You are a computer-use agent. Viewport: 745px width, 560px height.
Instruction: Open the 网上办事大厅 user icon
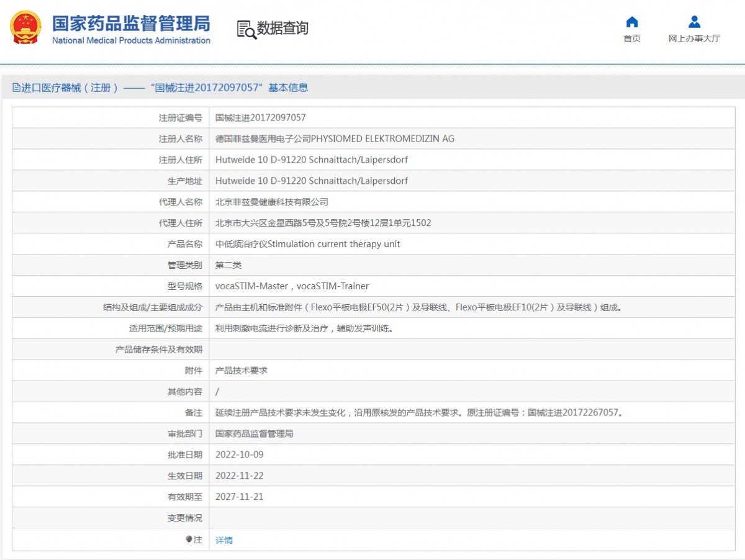click(694, 22)
